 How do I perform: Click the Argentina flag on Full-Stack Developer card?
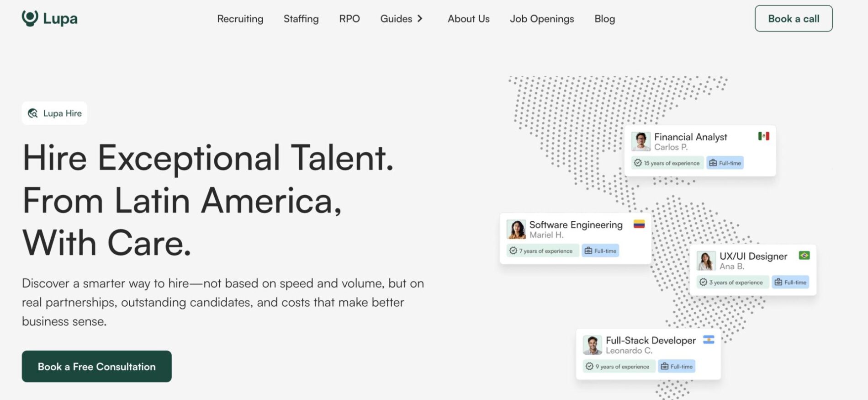709,340
